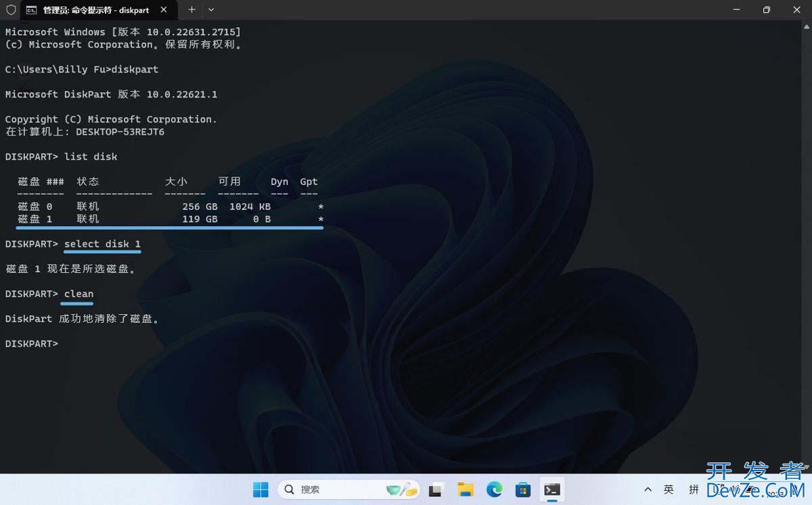812x505 pixels.
Task: Click the 可用 column header
Action: pos(229,181)
